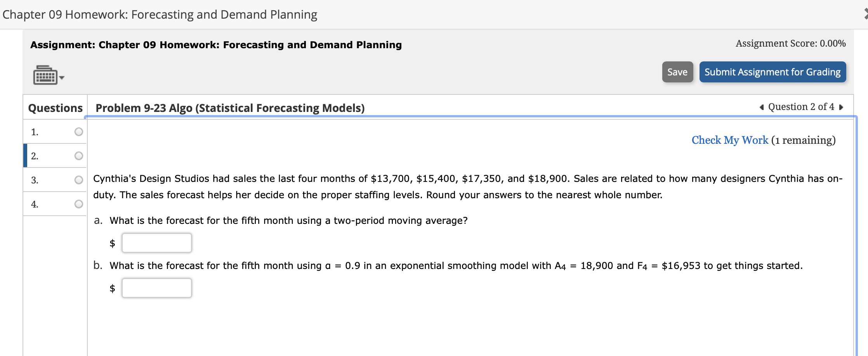Select the radio button next to question 3

78,180
